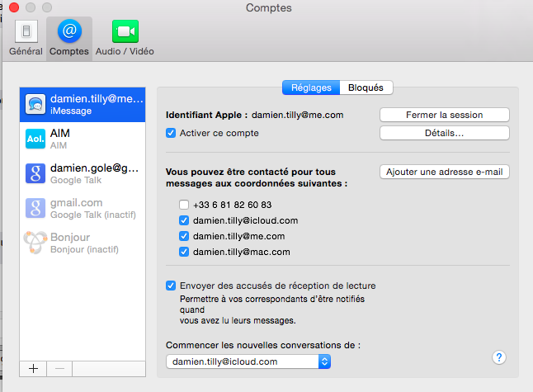
Task: Uncheck damien.tilly@icloud.com contact address
Action: (x=184, y=220)
